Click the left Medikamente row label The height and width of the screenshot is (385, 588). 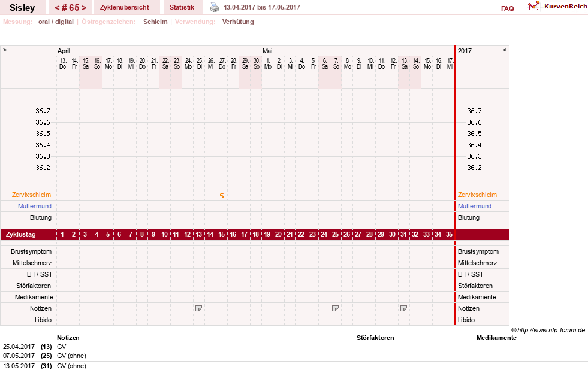[34, 297]
